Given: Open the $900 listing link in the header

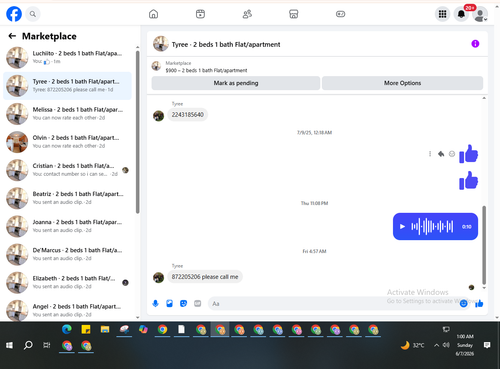Looking at the screenshot, I should pos(206,70).
